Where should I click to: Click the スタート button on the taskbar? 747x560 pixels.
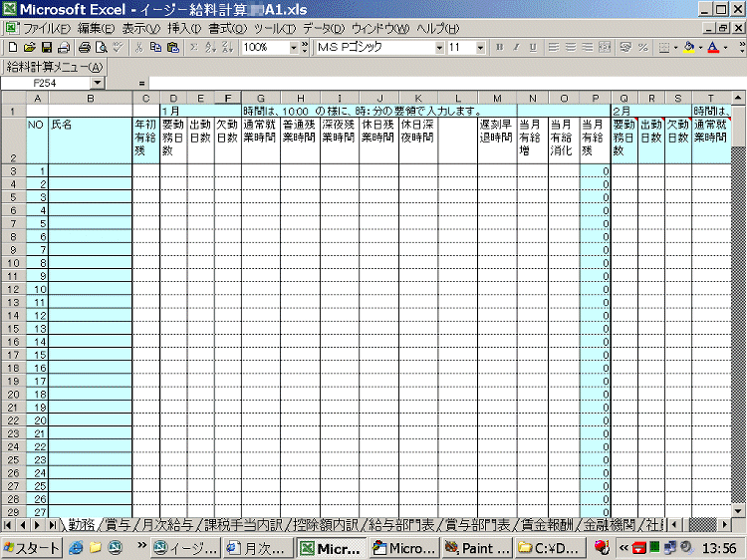pos(31,547)
